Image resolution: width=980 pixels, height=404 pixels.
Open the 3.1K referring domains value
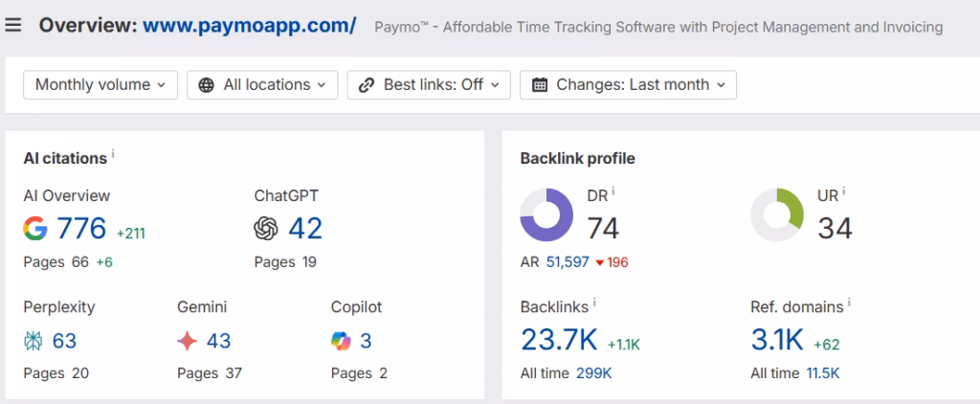pos(777,340)
